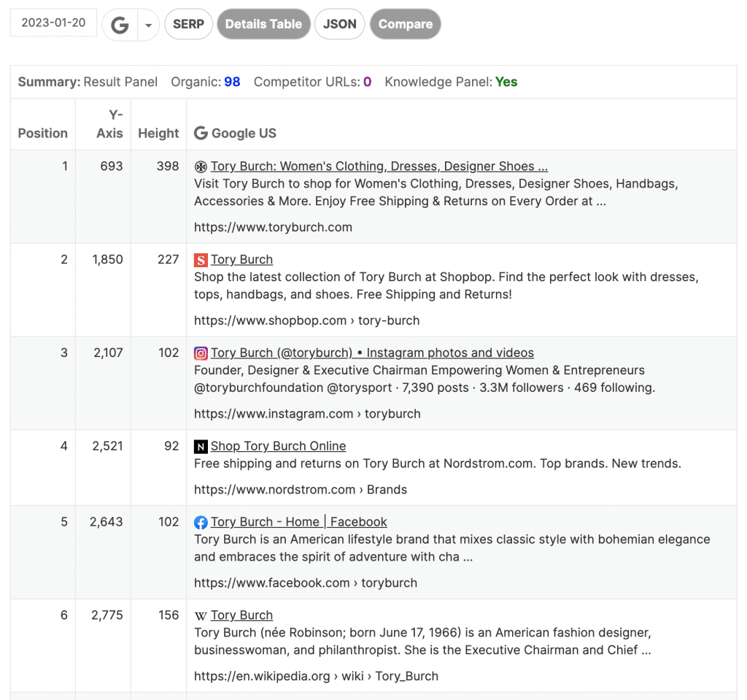Click URL https://www.nordstrom.com › Brands

coord(301,490)
